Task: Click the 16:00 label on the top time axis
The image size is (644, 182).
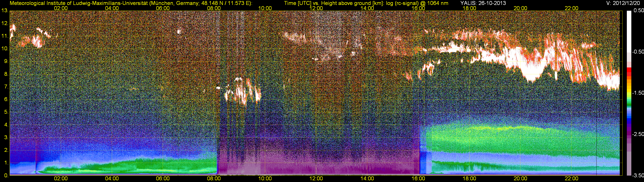Action: [418, 8]
